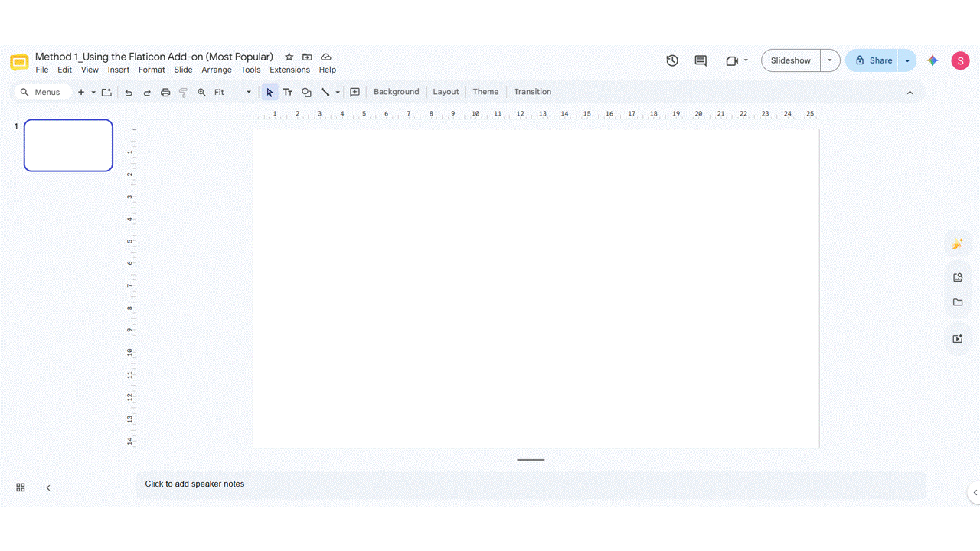Open the Google Slides home logo
The image size is (980, 551).
[x=19, y=62]
